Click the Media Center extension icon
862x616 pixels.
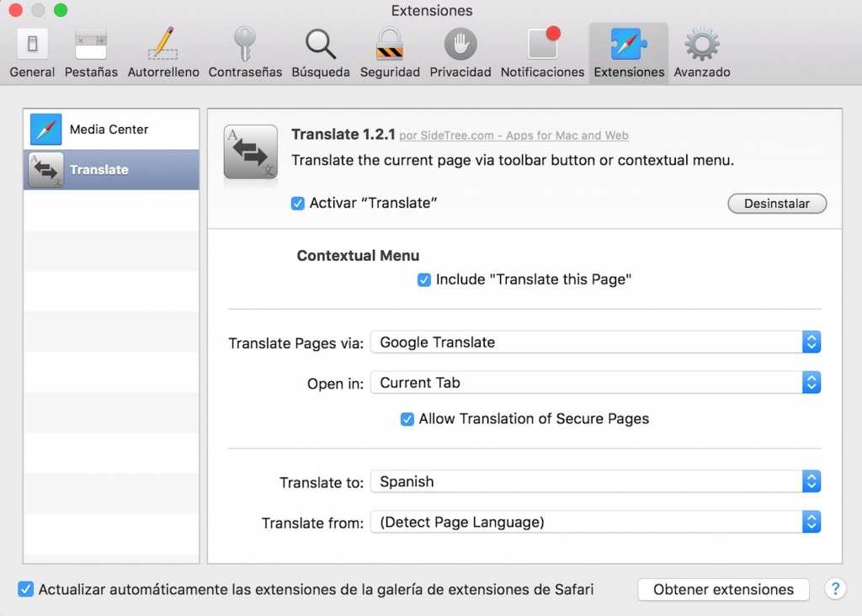tap(45, 129)
